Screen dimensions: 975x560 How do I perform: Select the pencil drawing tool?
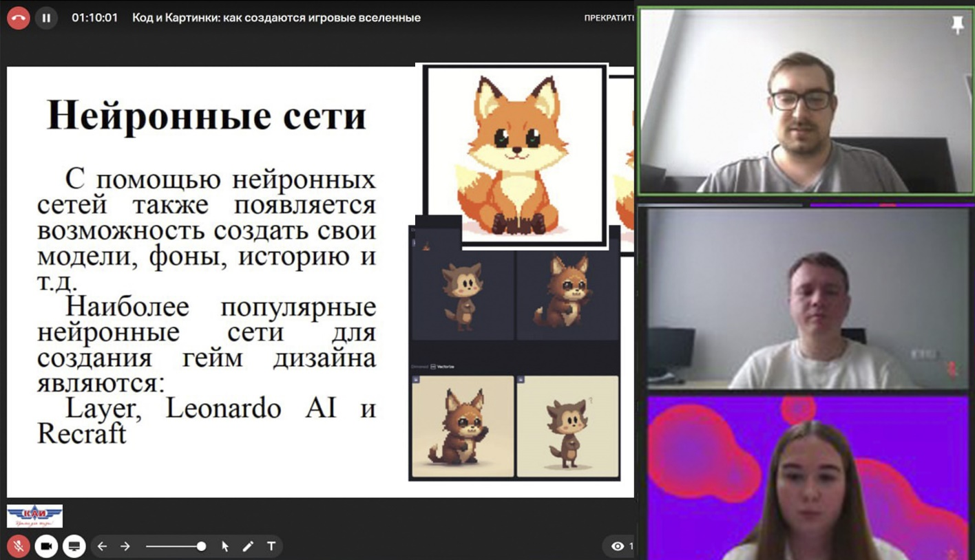[x=248, y=546]
